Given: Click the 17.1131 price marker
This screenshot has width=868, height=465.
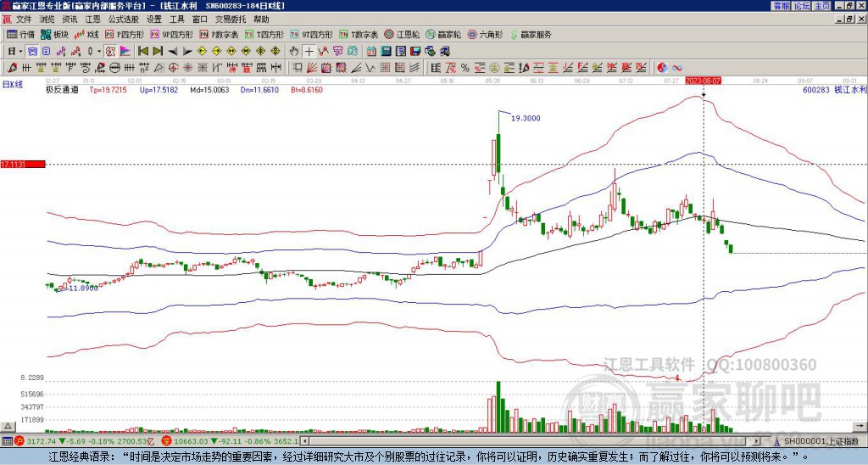Looking at the screenshot, I should [x=22, y=164].
